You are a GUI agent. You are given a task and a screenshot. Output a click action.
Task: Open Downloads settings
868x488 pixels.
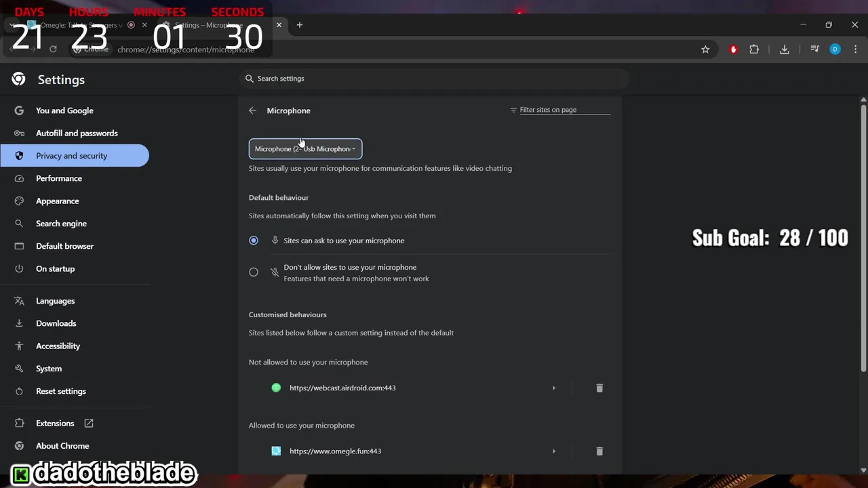pos(56,323)
